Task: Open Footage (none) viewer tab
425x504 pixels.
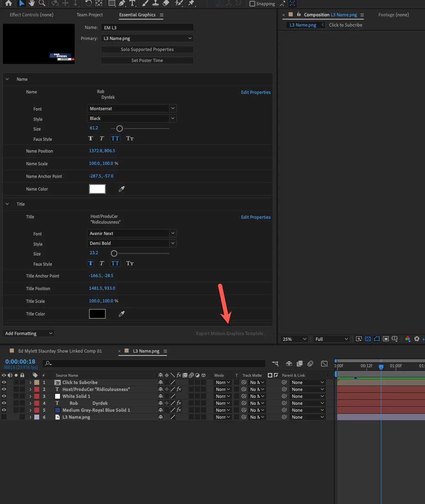Action: [x=394, y=15]
